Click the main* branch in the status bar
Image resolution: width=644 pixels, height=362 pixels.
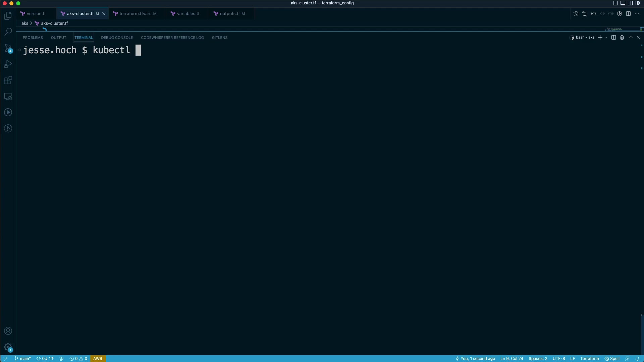[x=23, y=359]
